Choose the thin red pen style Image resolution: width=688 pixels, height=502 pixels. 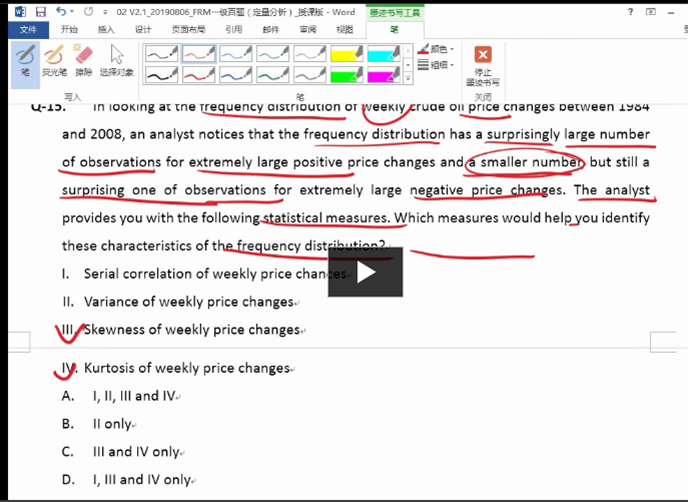point(199,53)
